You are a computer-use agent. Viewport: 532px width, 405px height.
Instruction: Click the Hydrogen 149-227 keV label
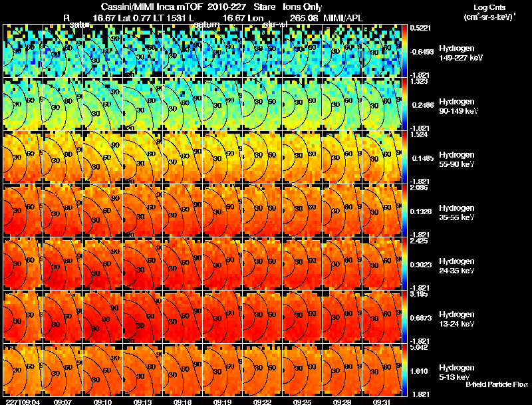pos(460,53)
